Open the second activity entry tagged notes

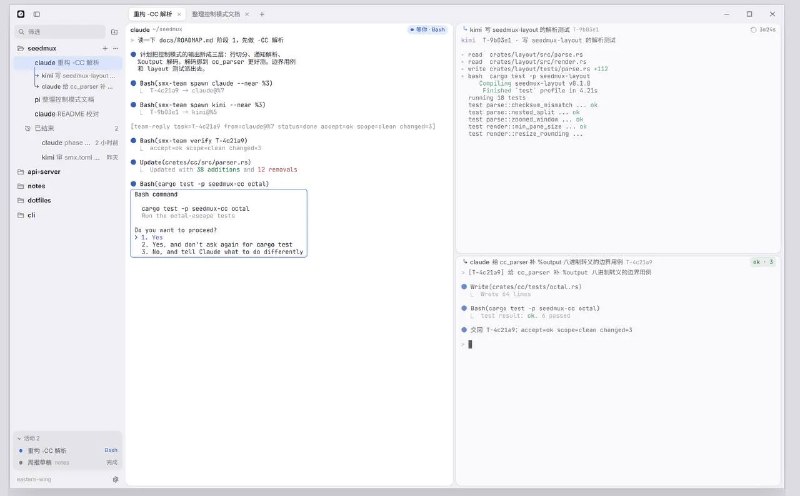(67, 463)
